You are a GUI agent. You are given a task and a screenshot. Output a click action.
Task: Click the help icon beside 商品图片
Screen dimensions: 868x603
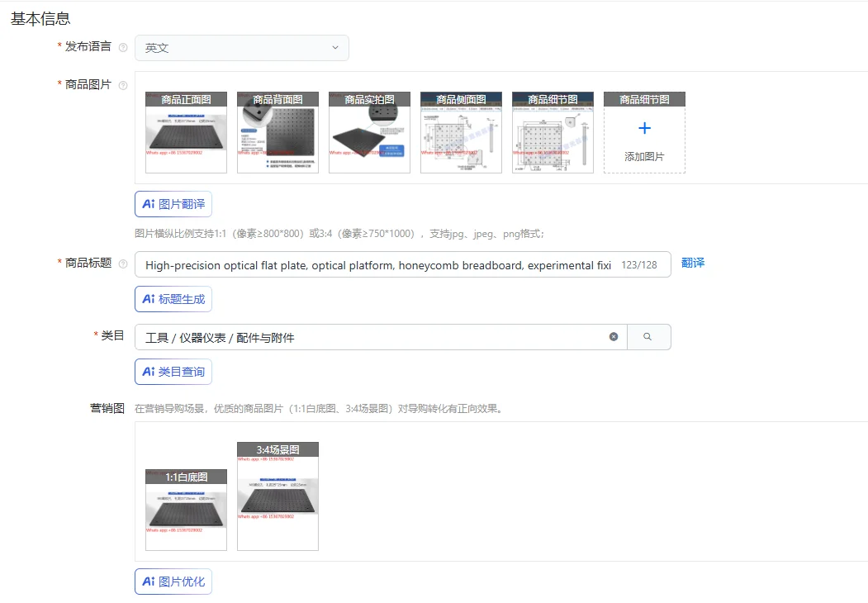pos(123,85)
